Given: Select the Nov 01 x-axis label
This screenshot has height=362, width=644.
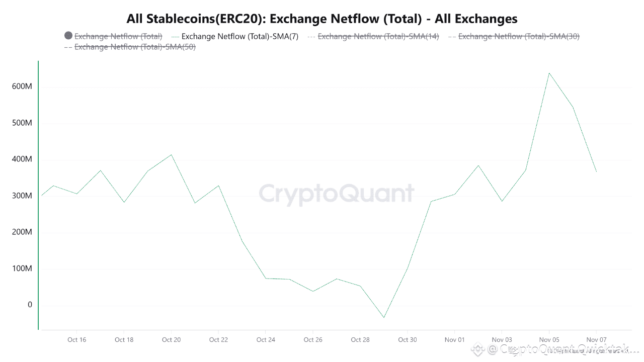Looking at the screenshot, I should click(454, 340).
